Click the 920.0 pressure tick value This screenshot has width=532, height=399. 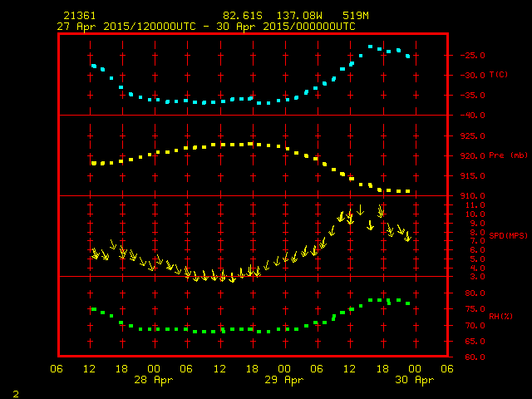click(472, 156)
